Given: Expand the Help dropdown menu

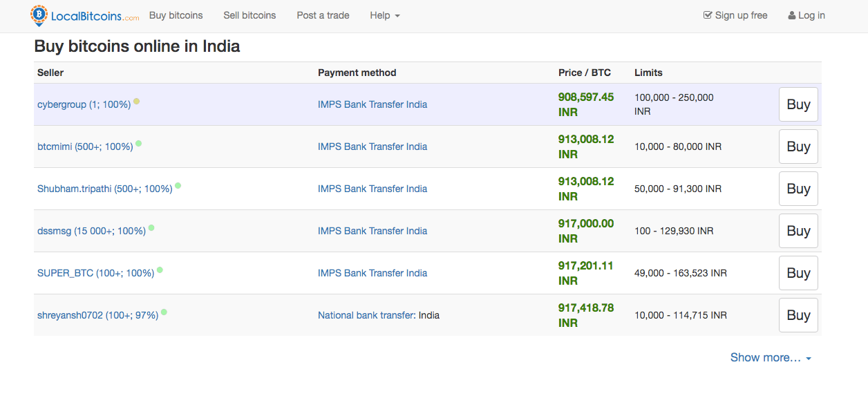Looking at the screenshot, I should pos(385,15).
